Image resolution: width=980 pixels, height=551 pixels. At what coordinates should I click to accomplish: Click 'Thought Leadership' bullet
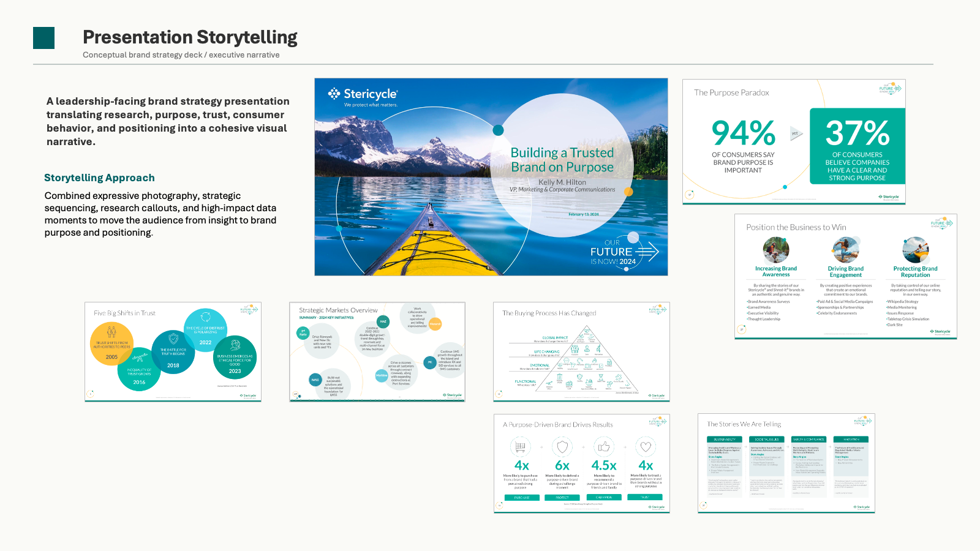point(764,319)
